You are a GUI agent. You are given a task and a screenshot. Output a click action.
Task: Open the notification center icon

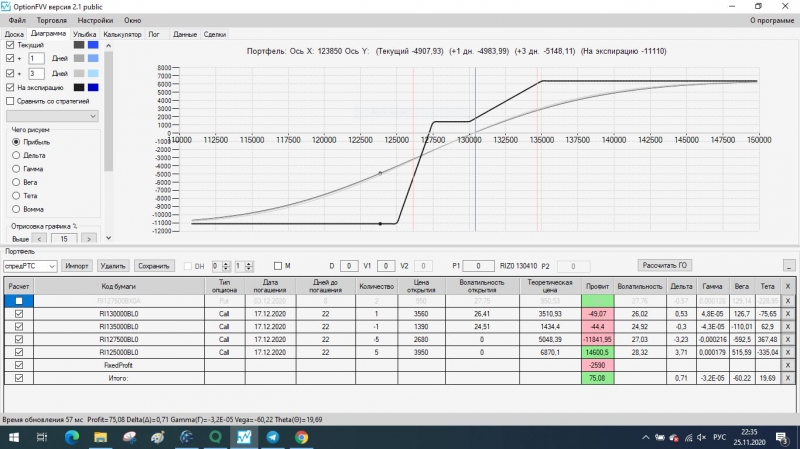pos(782,437)
